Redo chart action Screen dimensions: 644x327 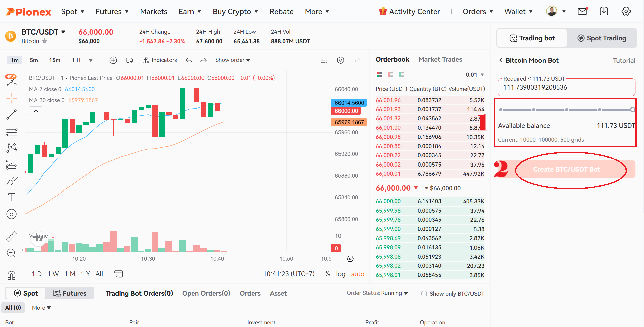[x=204, y=60]
